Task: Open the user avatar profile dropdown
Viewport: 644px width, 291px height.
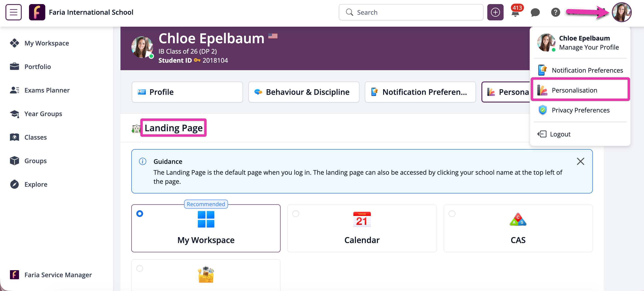Action: coord(621,12)
